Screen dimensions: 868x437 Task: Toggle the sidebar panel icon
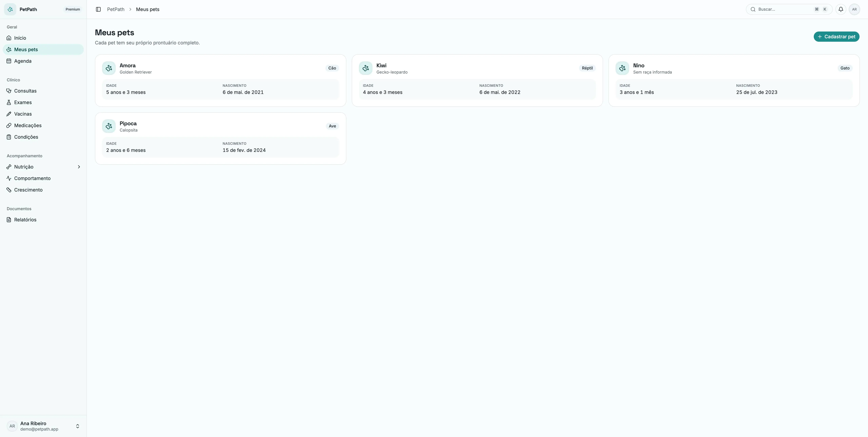(98, 9)
